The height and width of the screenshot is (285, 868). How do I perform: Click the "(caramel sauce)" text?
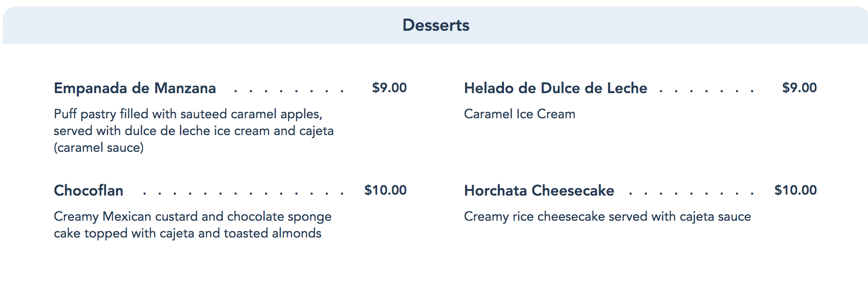(x=99, y=148)
